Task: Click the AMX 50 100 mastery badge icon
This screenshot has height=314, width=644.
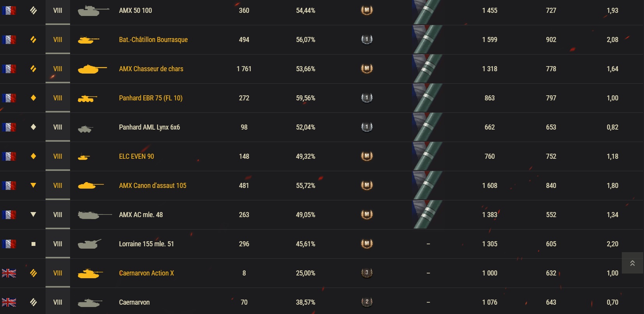Action: coord(367,11)
